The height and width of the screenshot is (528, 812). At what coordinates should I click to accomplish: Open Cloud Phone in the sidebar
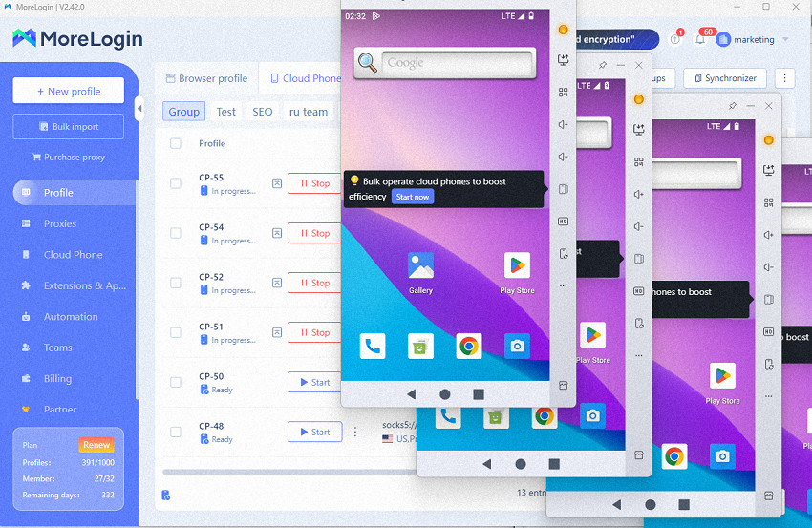coord(75,255)
